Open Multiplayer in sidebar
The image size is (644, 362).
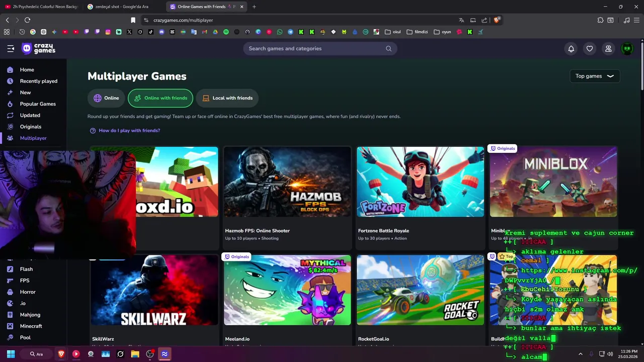[x=33, y=138]
